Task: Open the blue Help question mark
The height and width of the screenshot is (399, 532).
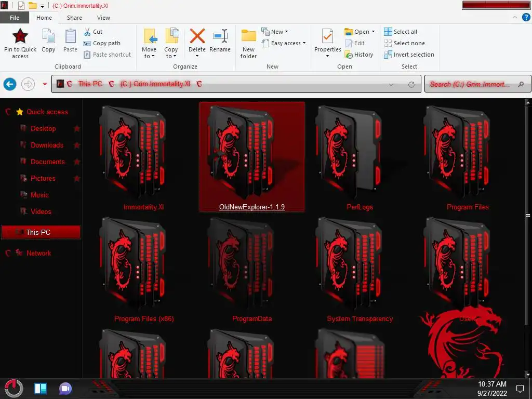Action: pyautogui.click(x=526, y=17)
